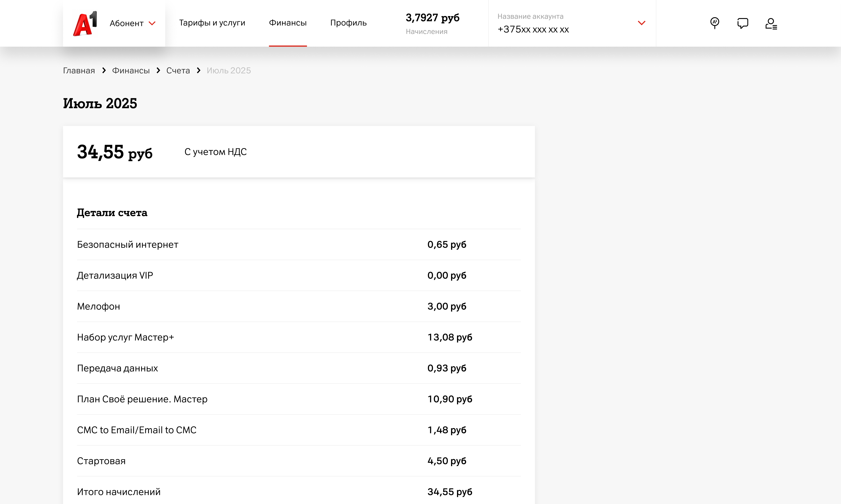Click the A1 logo

click(85, 23)
